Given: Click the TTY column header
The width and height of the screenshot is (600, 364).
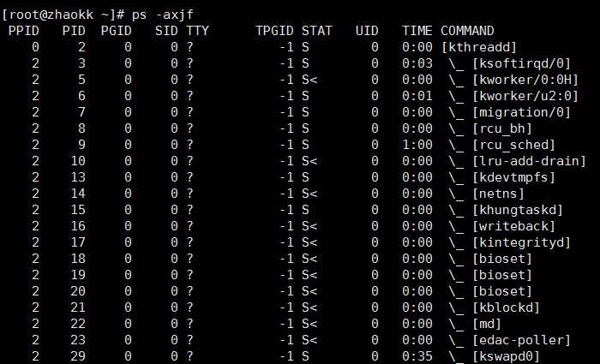Looking at the screenshot, I should pos(197,31).
